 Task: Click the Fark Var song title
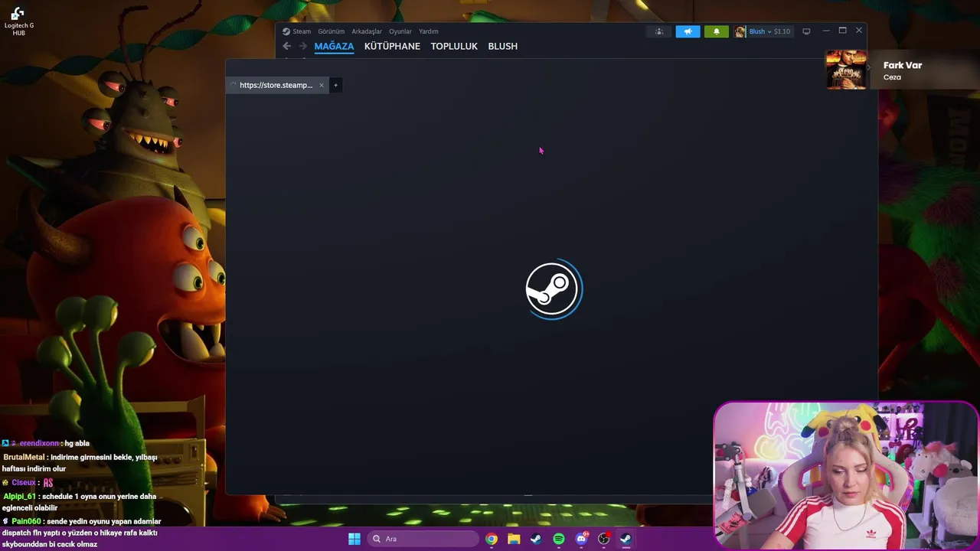(x=903, y=65)
